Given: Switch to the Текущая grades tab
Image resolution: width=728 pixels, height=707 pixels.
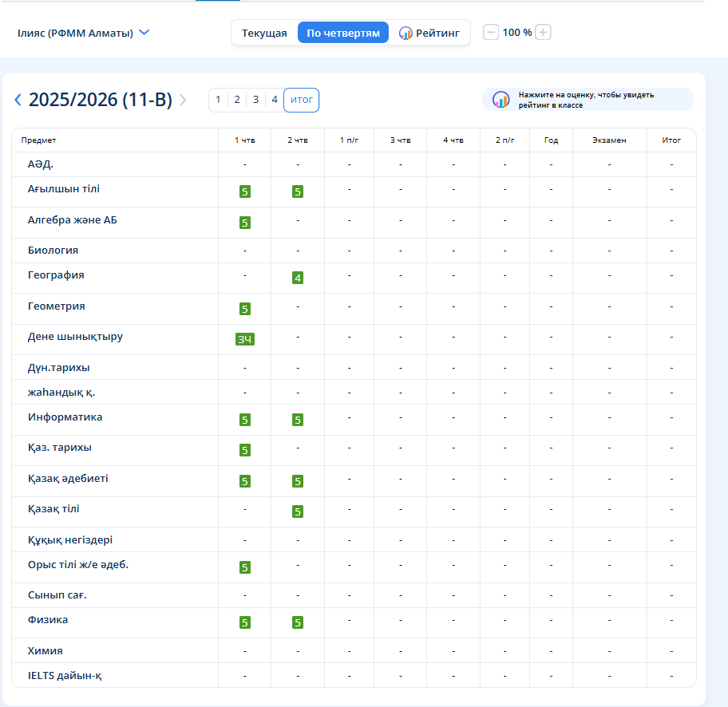Looking at the screenshot, I should (264, 33).
